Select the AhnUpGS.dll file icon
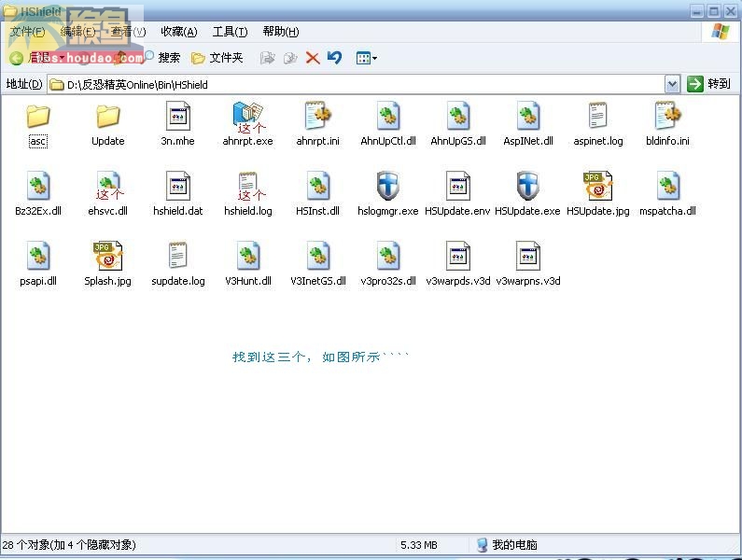742x560 pixels. click(458, 116)
